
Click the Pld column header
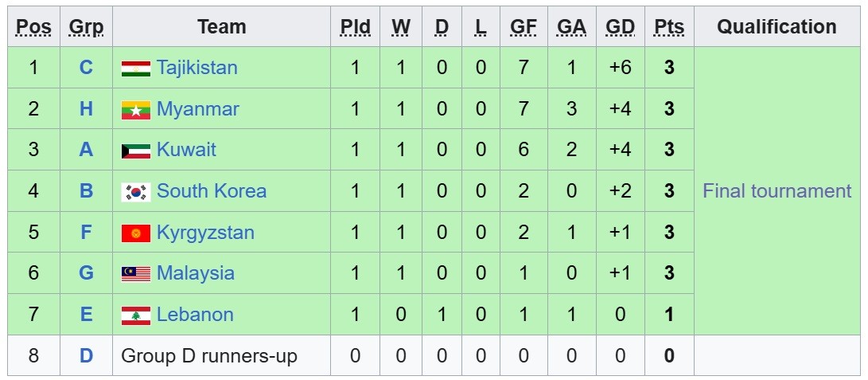pyautogui.click(x=355, y=27)
